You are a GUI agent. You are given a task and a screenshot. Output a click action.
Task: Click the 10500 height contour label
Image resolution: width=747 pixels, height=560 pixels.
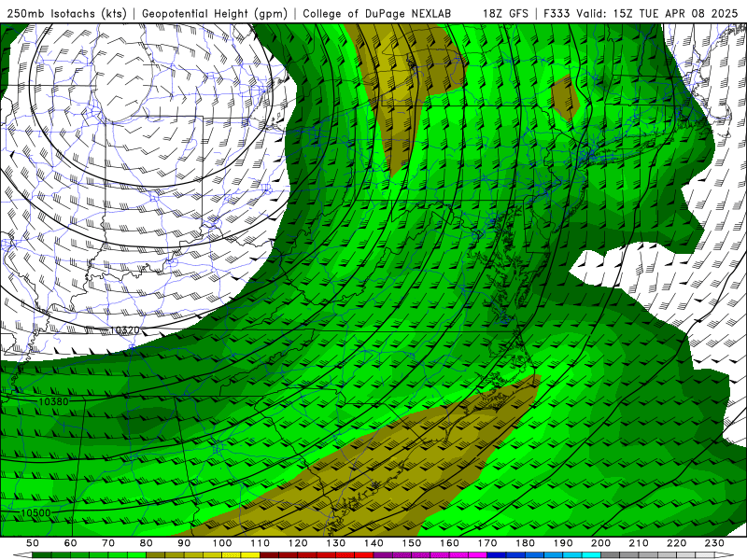coord(35,512)
